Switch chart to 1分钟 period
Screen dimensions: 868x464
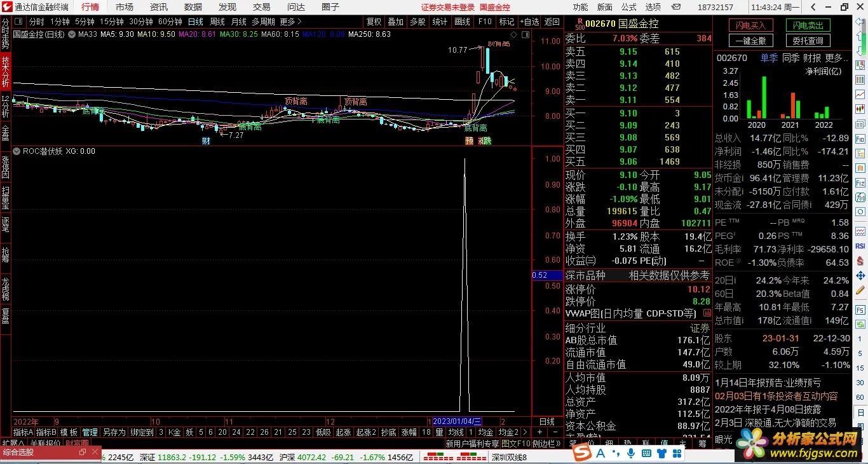[x=60, y=22]
